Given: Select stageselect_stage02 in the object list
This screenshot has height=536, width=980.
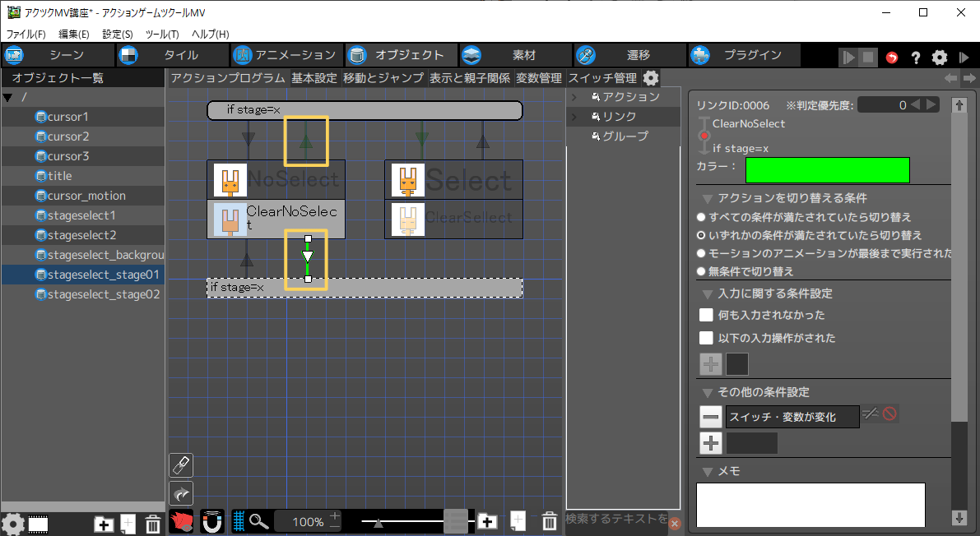Looking at the screenshot, I should click(x=103, y=294).
